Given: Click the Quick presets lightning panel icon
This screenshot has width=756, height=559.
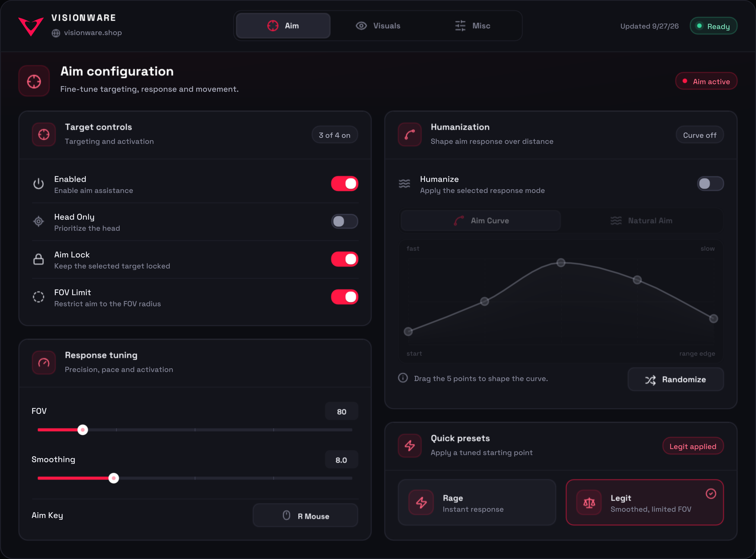Looking at the screenshot, I should tap(410, 446).
